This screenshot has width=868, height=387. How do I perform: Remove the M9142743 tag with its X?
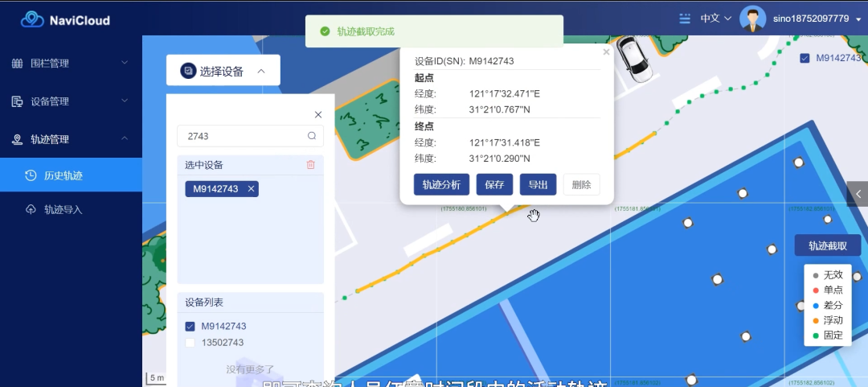251,189
